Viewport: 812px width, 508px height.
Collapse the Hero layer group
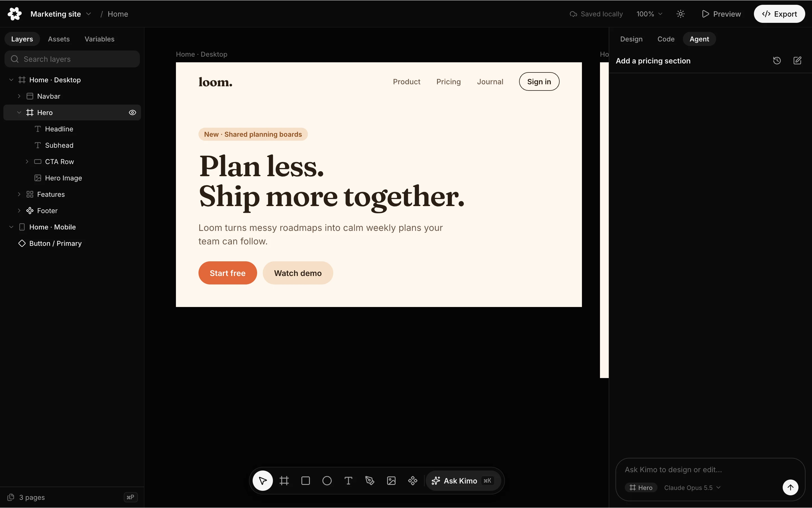point(19,112)
